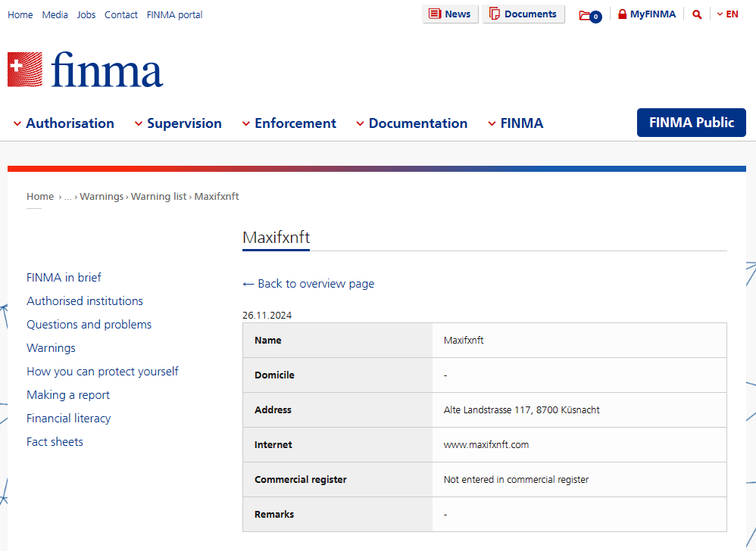Viewport: 756px width, 551px height.
Task: Expand the breadcrumb ellipsis
Action: (68, 197)
